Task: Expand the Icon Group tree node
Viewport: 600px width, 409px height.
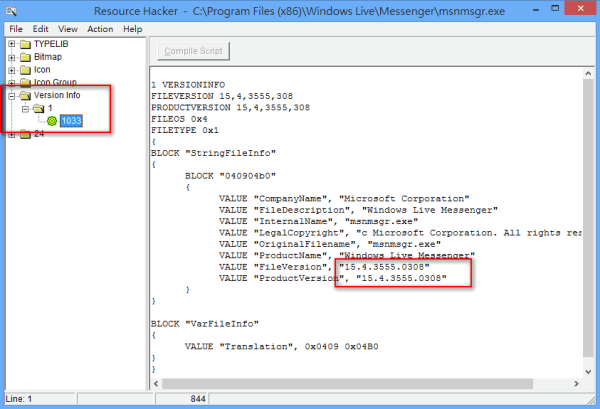Action: pos(12,83)
